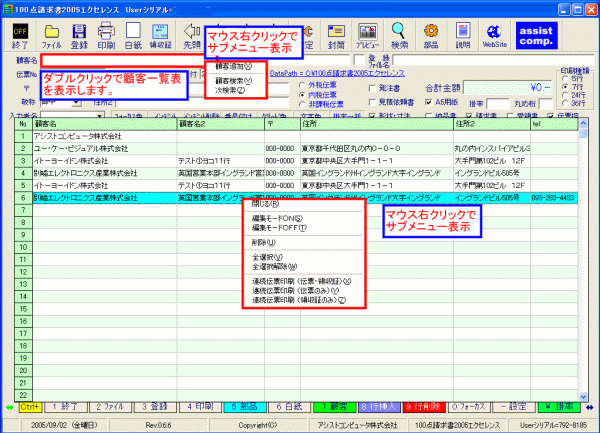Click the '0 フォーカス' bottom function button
Image resolution: width=600 pixels, height=433 pixels.
[468, 407]
